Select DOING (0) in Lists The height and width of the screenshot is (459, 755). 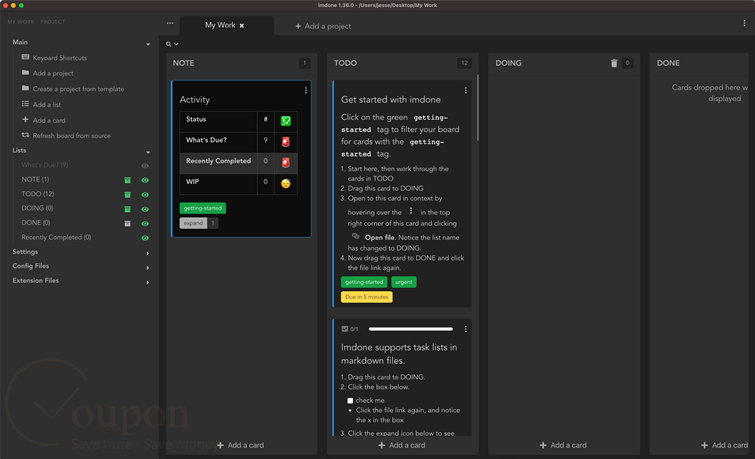tap(37, 208)
